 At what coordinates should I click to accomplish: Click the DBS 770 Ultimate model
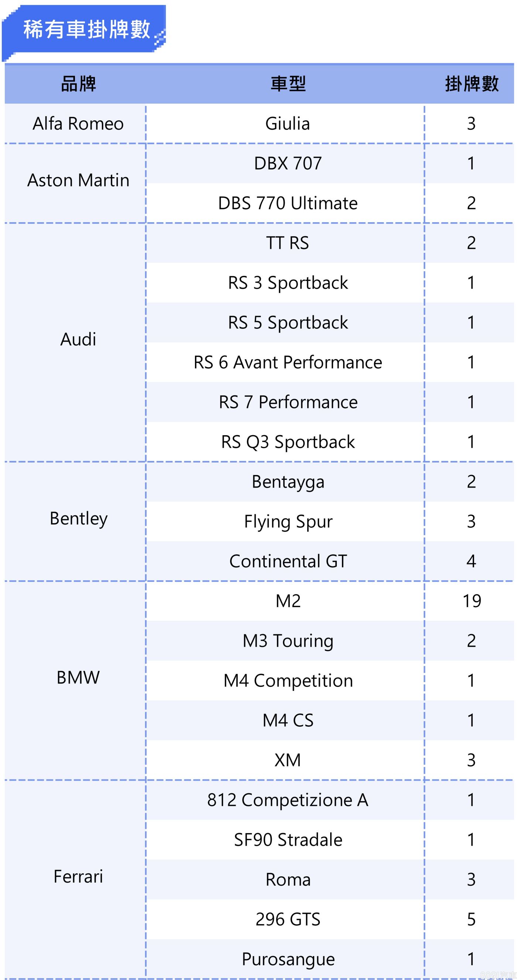288,203
